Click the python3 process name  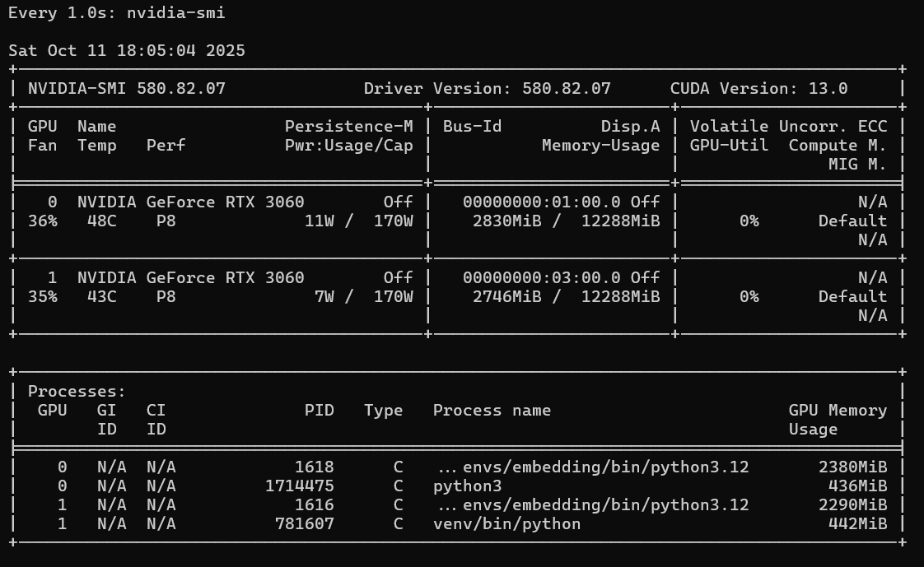467,486
